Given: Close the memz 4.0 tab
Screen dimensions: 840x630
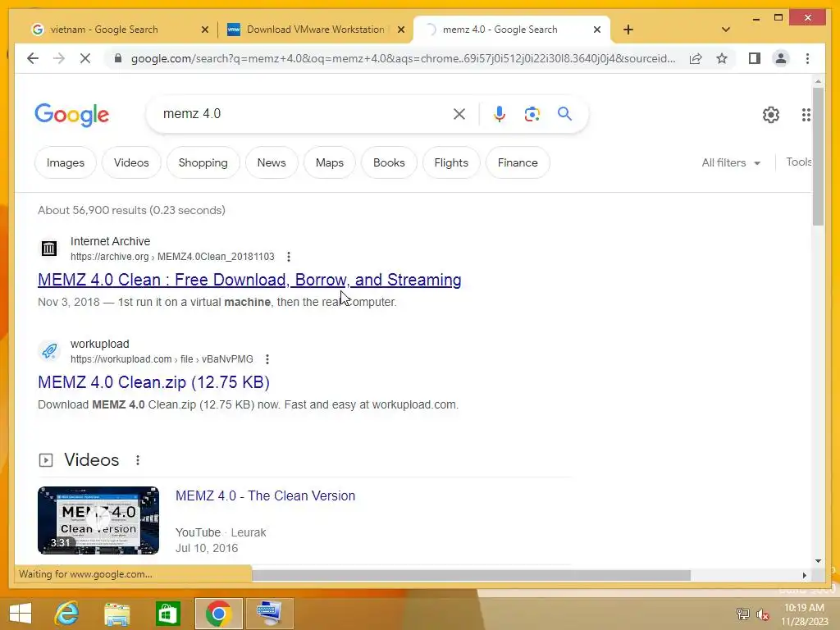Looking at the screenshot, I should pyautogui.click(x=597, y=30).
